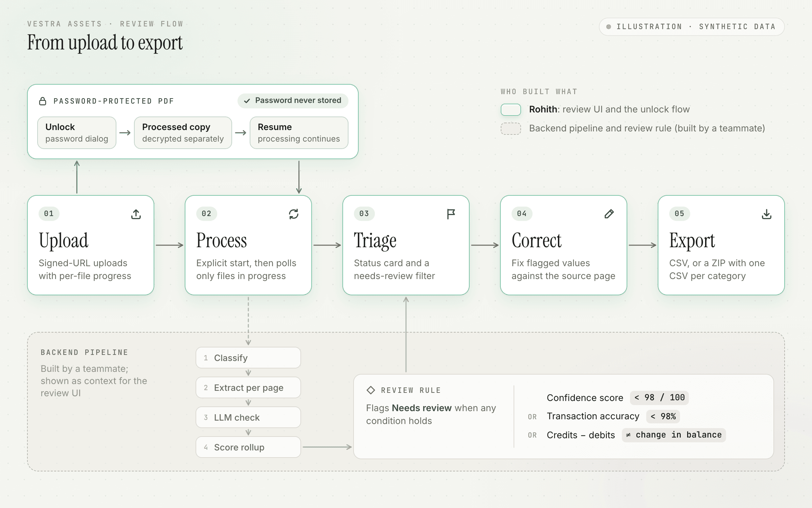Click the dashed grey backend legend swatch
Screen dimensions: 812x508
click(x=511, y=129)
